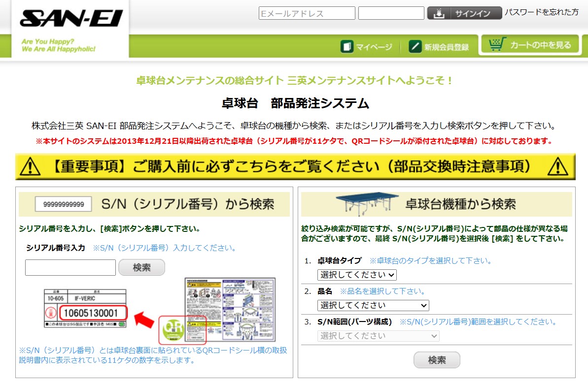Screen dimensions: 588x385
Task: Click the SAN-EI logo
Action: tap(71, 18)
